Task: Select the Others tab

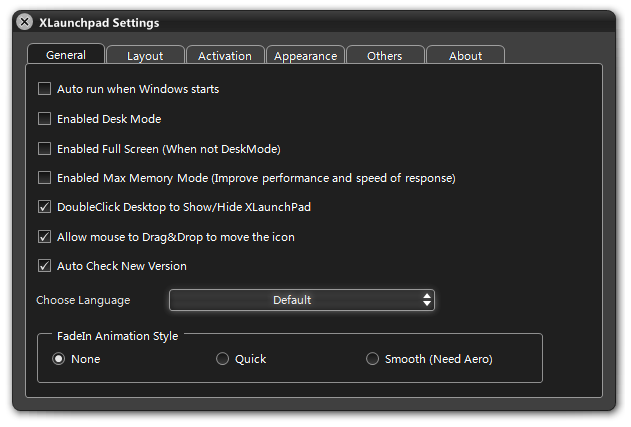Action: (385, 56)
